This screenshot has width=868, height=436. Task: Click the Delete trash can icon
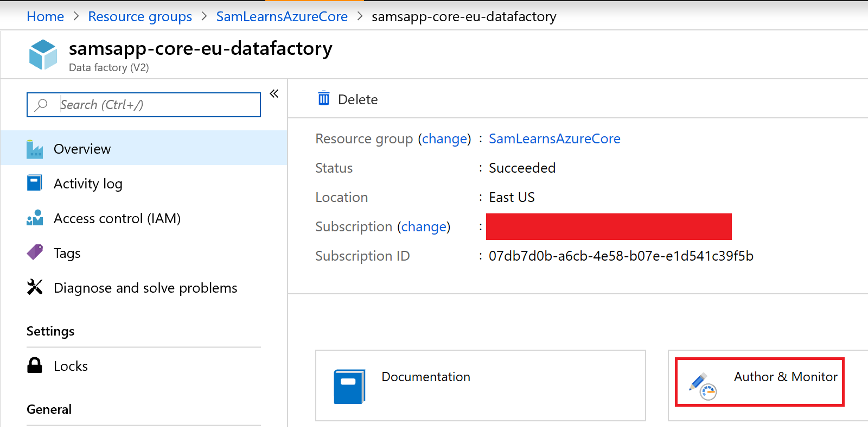(324, 99)
